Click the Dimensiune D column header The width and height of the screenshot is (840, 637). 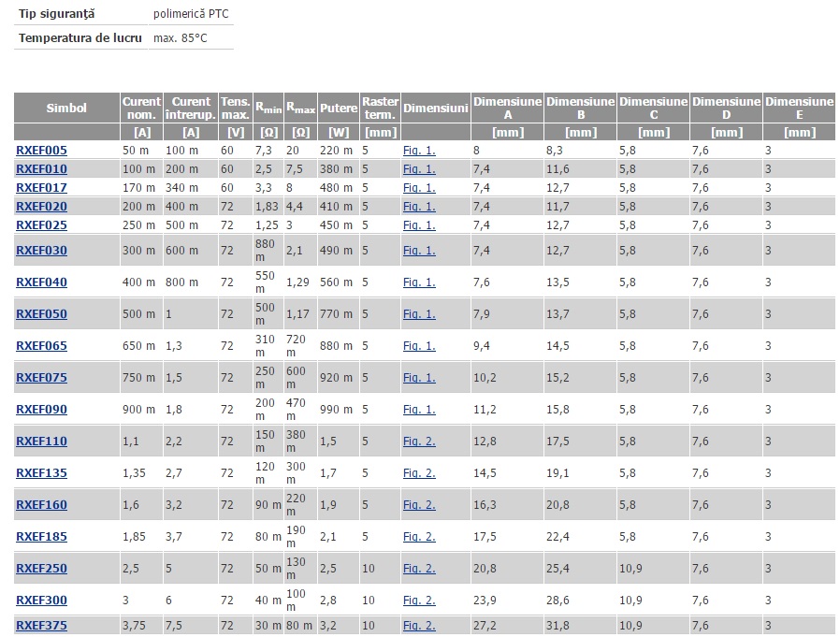(x=726, y=109)
